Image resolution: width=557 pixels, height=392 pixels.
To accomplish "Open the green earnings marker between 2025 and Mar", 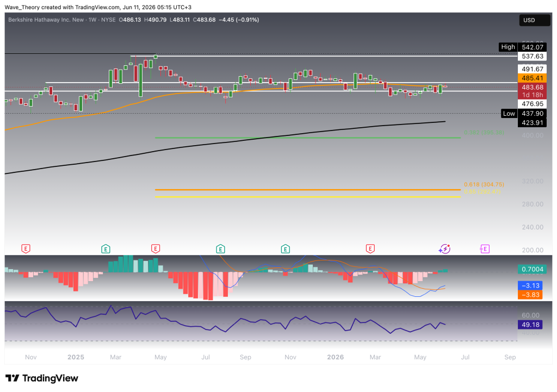I will 106,249.
